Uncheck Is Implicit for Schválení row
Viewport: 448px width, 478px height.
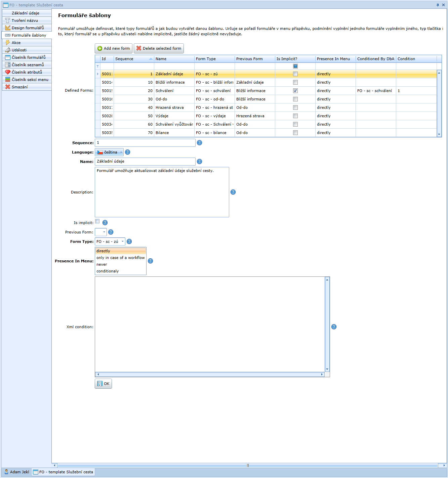295,91
